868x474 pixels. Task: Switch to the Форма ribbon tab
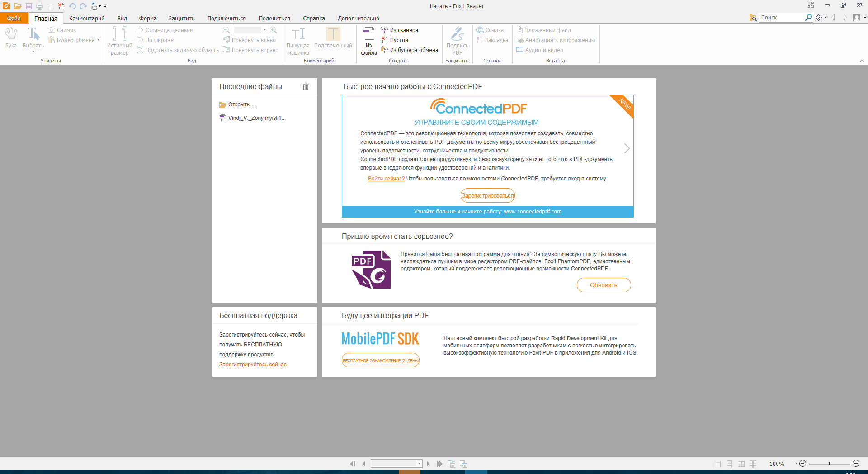pos(148,19)
